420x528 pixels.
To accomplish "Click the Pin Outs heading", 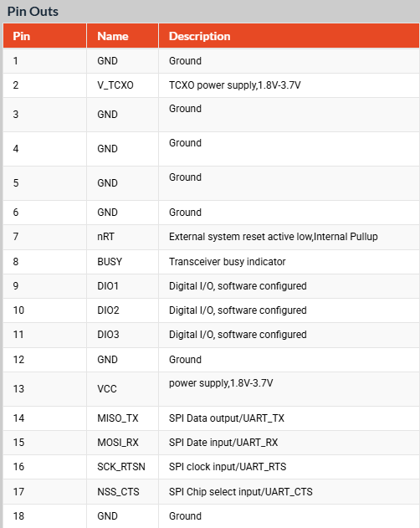I will 33,12.
